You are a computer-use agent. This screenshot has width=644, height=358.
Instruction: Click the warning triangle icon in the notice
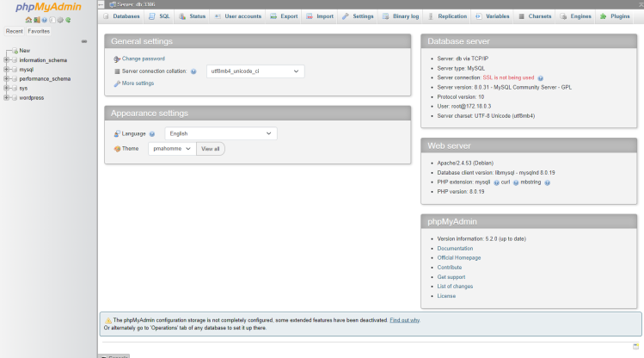point(108,320)
